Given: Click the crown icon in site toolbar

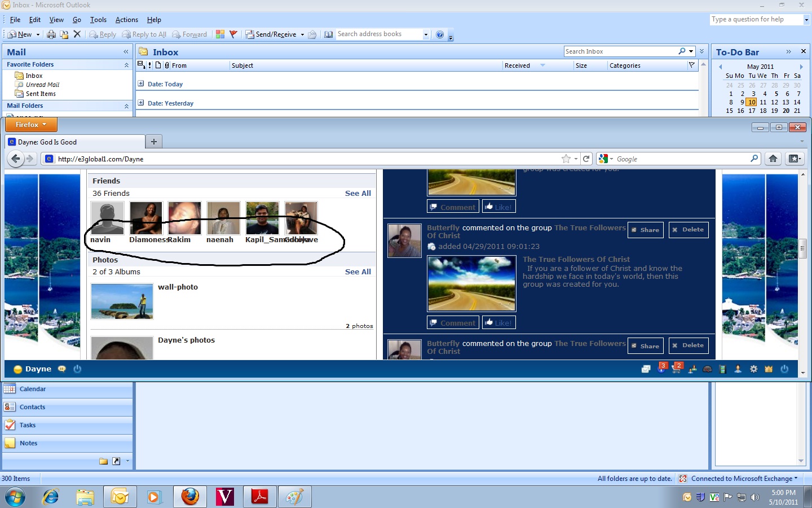Looking at the screenshot, I should pyautogui.click(x=768, y=369).
